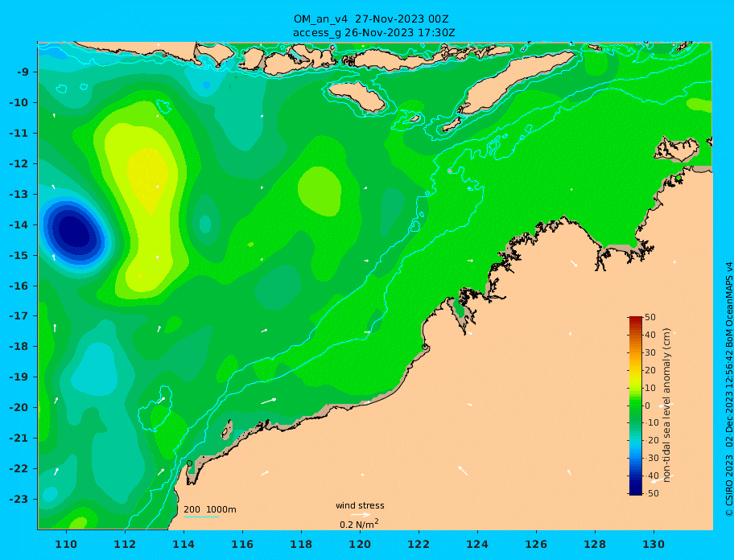This screenshot has height=560, width=734.
Task: Click the green station marker near 122E 18S
Action: [x=425, y=347]
